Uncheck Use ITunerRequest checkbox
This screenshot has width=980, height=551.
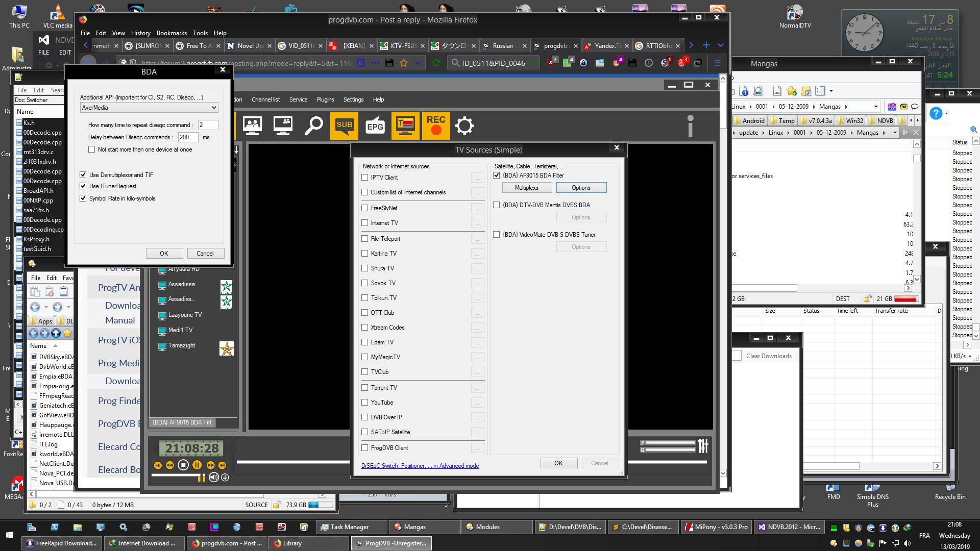point(83,186)
